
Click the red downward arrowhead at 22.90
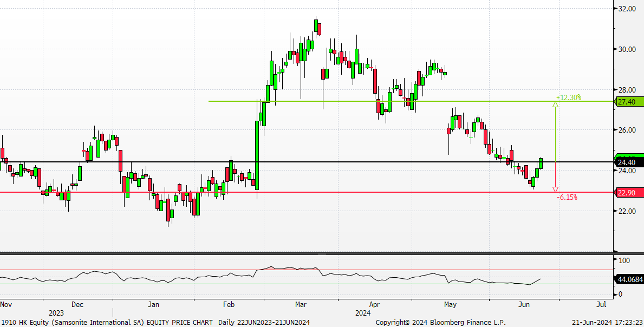click(555, 189)
